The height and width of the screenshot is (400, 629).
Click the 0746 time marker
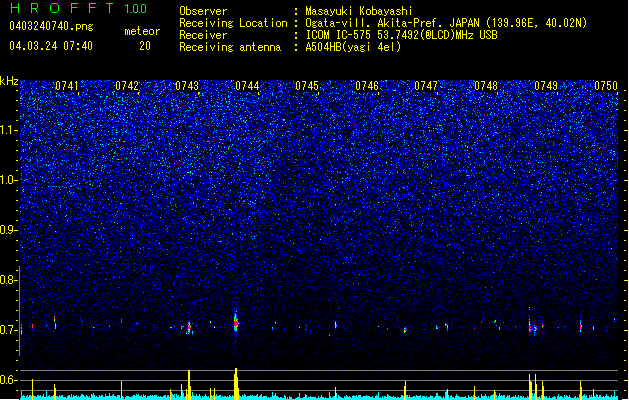point(367,86)
